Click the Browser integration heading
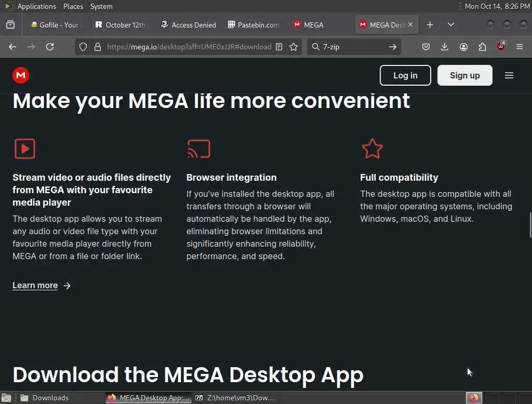 [231, 178]
